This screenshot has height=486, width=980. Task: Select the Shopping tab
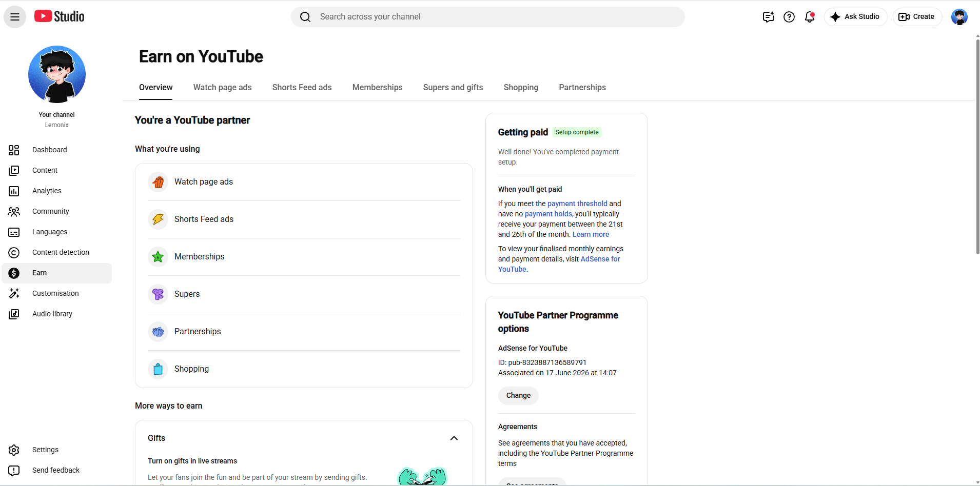521,88
